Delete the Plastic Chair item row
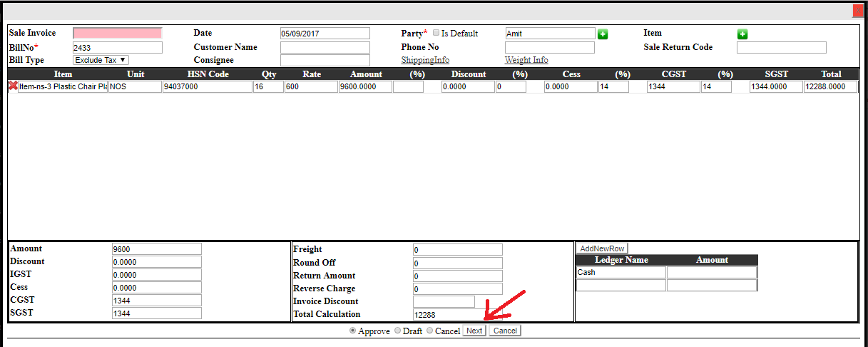The width and height of the screenshot is (868, 347). [x=13, y=86]
